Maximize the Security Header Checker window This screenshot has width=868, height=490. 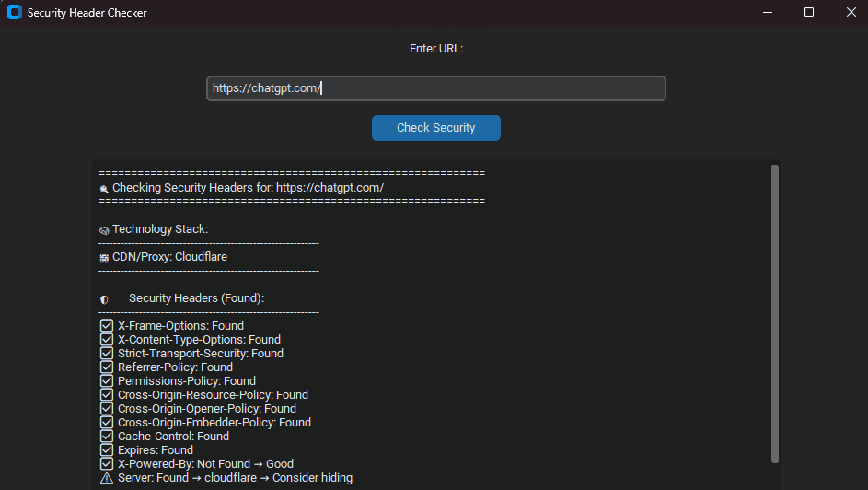pyautogui.click(x=809, y=12)
